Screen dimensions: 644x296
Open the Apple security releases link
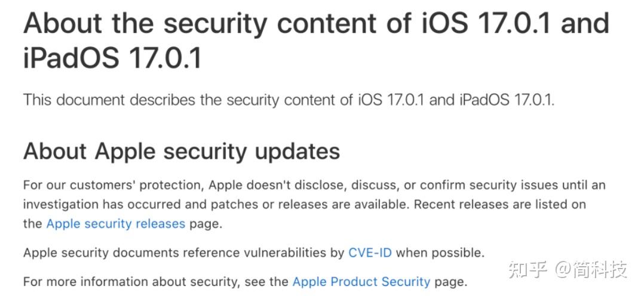[115, 224]
